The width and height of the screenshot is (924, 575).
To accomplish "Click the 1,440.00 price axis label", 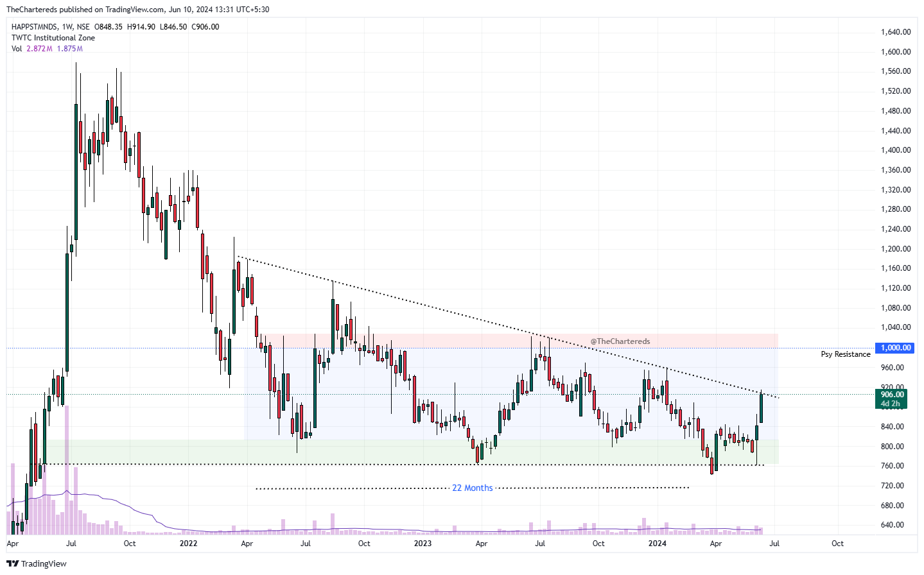I will (896, 131).
